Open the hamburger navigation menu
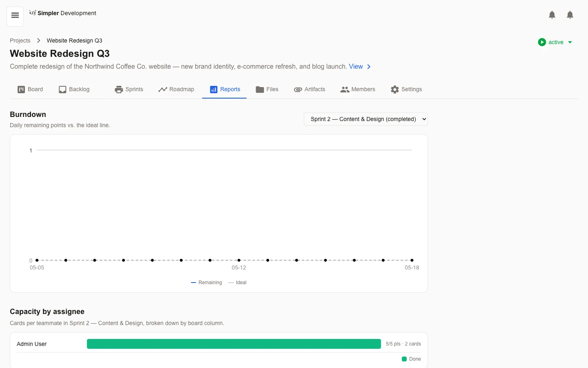The height and width of the screenshot is (368, 588). pyautogui.click(x=15, y=16)
